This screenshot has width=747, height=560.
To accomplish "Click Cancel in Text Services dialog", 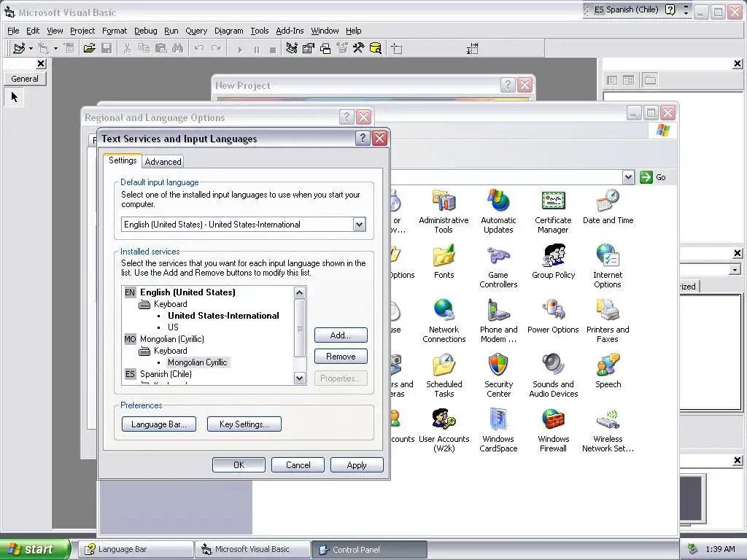I will click(x=298, y=465).
